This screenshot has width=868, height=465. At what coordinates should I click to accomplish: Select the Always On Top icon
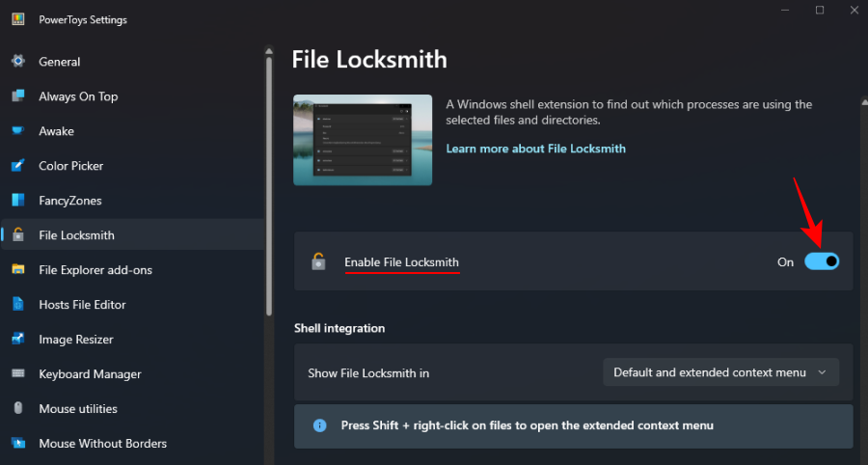pyautogui.click(x=17, y=96)
